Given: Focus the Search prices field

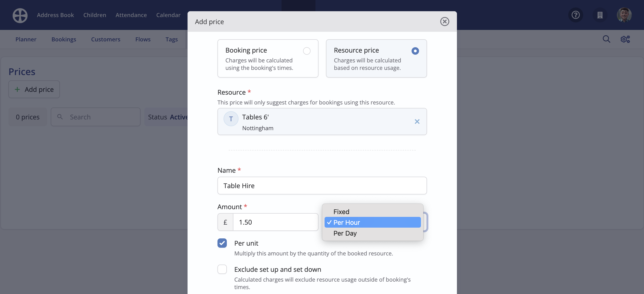Looking at the screenshot, I should pyautogui.click(x=95, y=117).
